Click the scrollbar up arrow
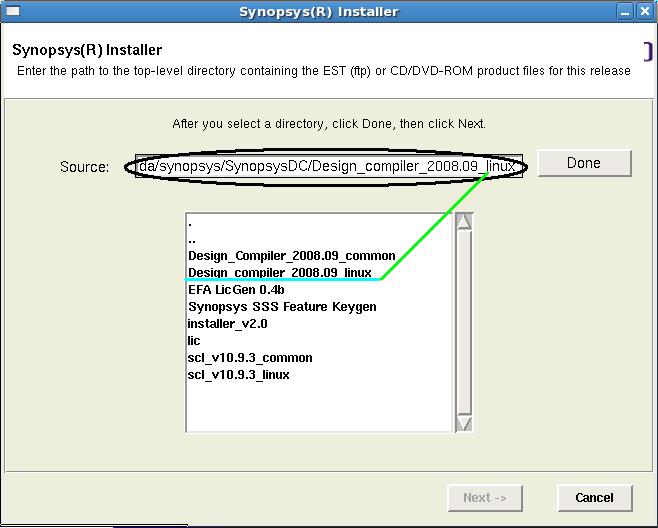 click(x=464, y=221)
